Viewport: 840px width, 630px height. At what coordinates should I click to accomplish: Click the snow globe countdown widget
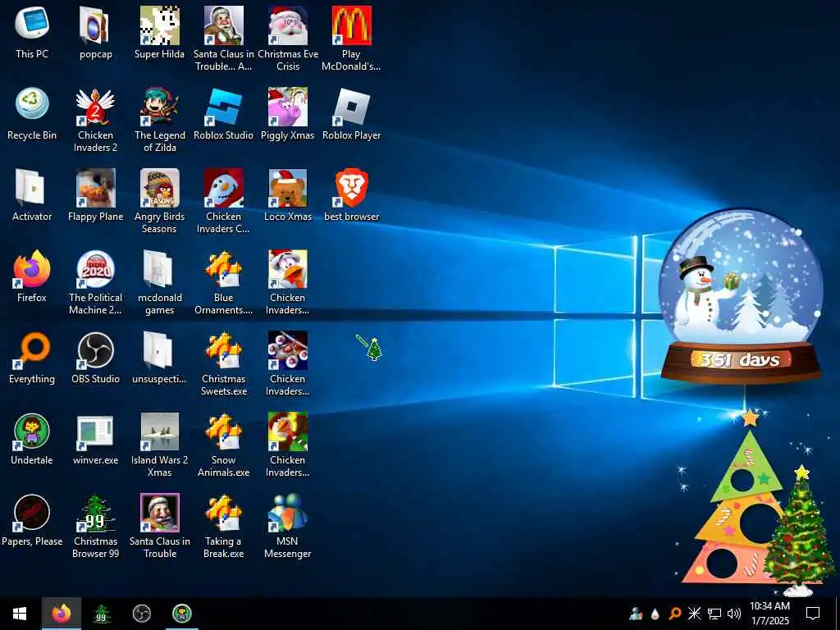coord(741,295)
